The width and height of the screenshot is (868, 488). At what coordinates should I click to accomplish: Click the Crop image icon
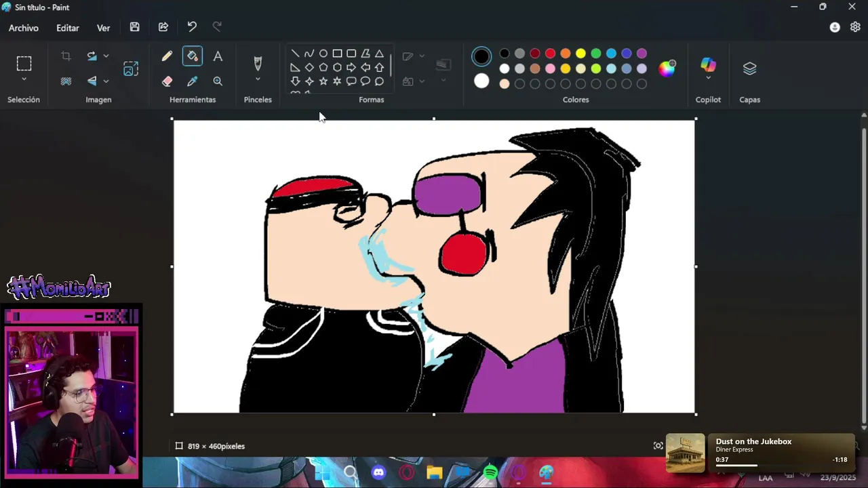(66, 56)
